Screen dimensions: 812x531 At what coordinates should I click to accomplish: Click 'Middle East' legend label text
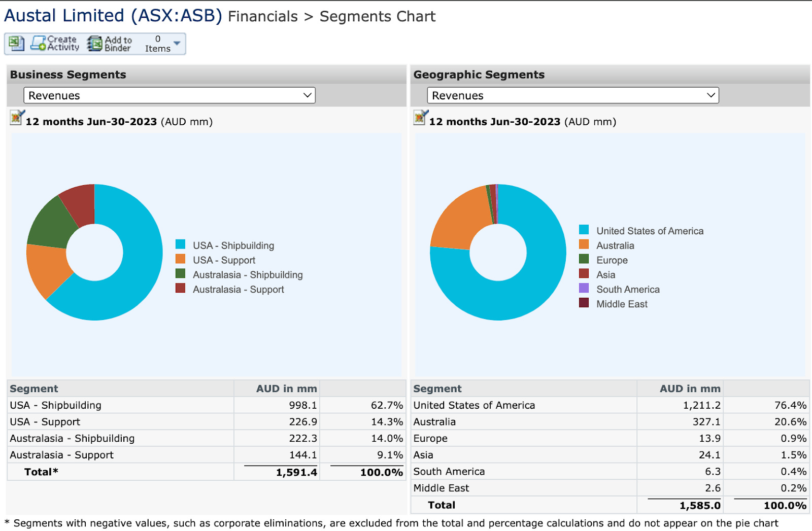(622, 304)
